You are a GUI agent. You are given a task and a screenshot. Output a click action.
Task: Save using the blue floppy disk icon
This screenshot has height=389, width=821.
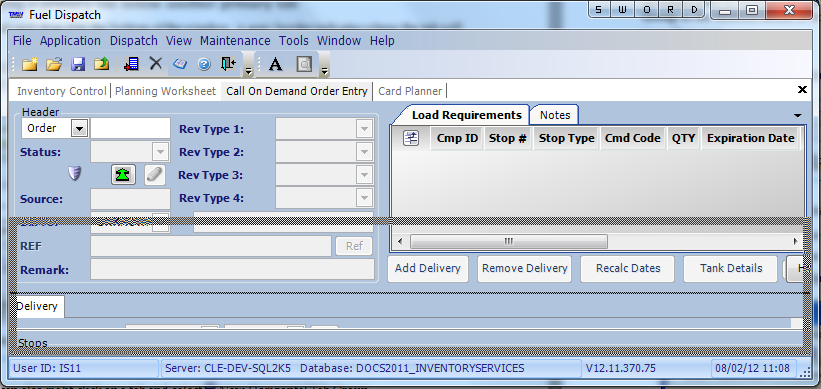point(78,64)
